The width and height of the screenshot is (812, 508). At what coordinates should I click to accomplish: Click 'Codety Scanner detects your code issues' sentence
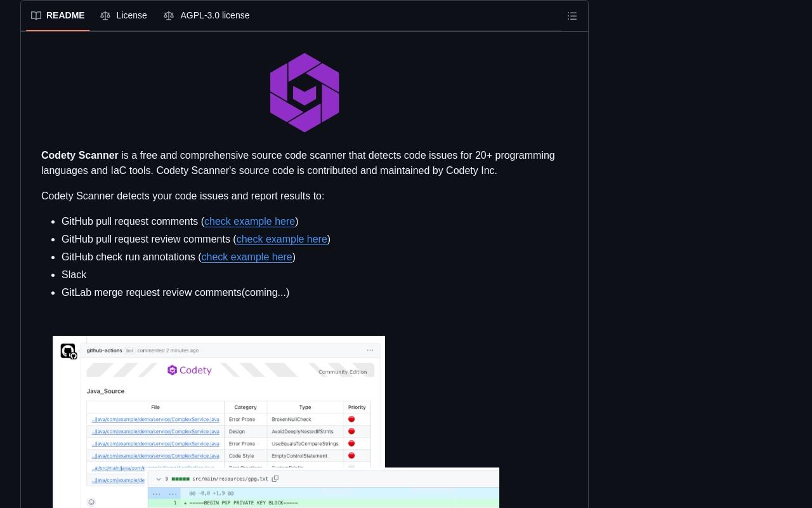coord(183,196)
